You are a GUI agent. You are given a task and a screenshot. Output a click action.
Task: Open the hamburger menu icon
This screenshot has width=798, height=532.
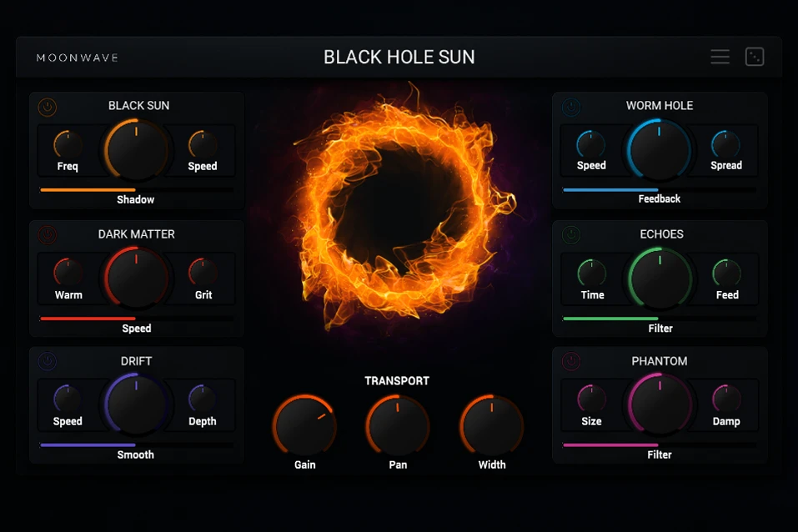pos(720,57)
